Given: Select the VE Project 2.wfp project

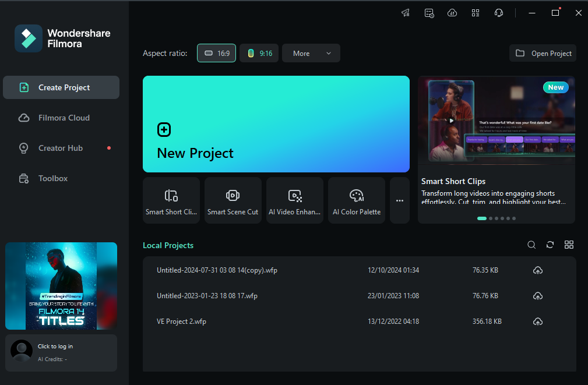Looking at the screenshot, I should tap(359, 322).
